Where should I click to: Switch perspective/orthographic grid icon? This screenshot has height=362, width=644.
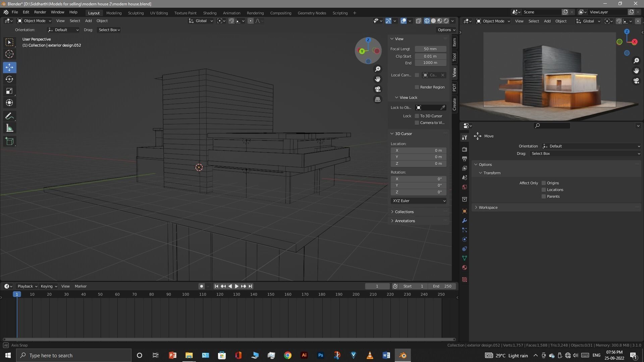point(378,100)
